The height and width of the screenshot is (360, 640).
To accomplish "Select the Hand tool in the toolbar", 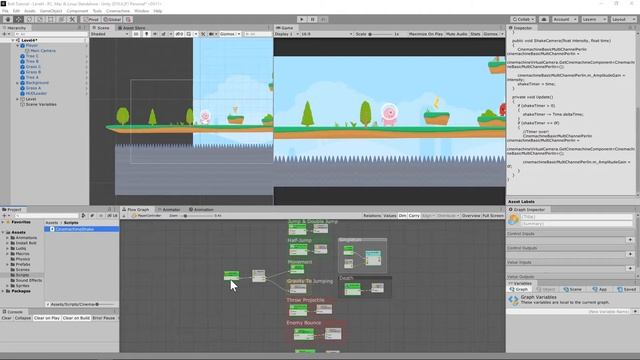I will tap(8, 19).
